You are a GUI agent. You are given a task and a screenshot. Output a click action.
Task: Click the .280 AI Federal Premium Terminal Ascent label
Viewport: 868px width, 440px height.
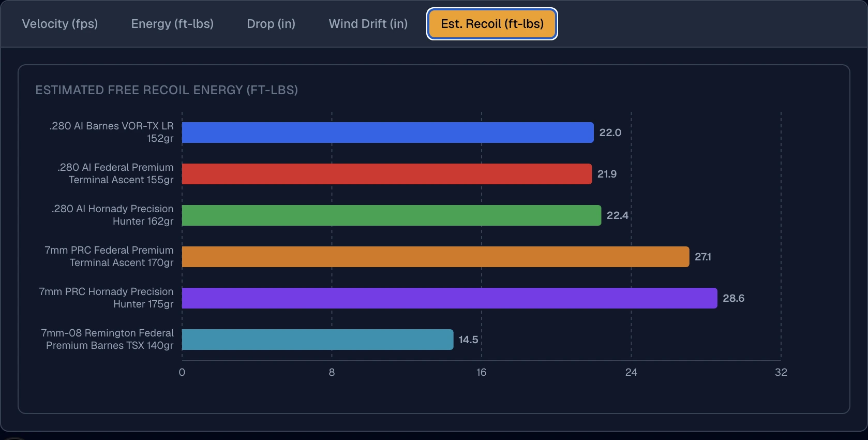(115, 173)
